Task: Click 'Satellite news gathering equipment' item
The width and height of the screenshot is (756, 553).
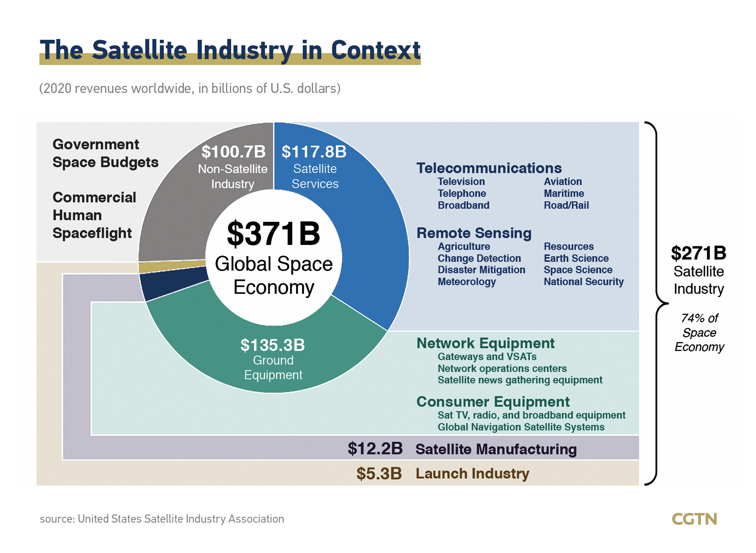Action: point(520,380)
